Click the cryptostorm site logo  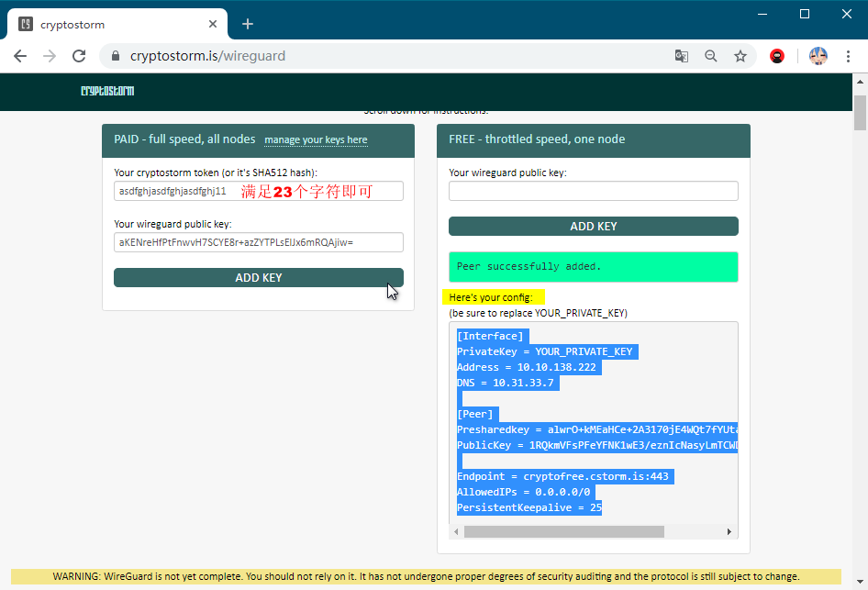[107, 91]
